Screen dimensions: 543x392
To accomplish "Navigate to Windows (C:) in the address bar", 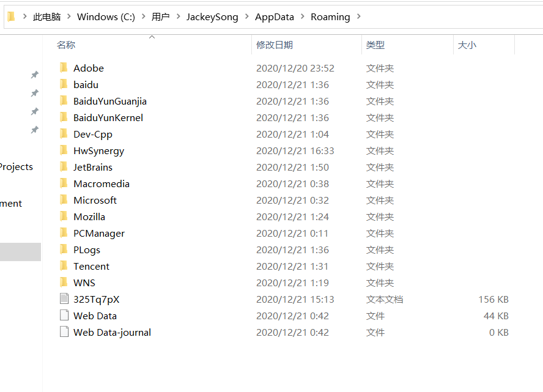I will 106,17.
